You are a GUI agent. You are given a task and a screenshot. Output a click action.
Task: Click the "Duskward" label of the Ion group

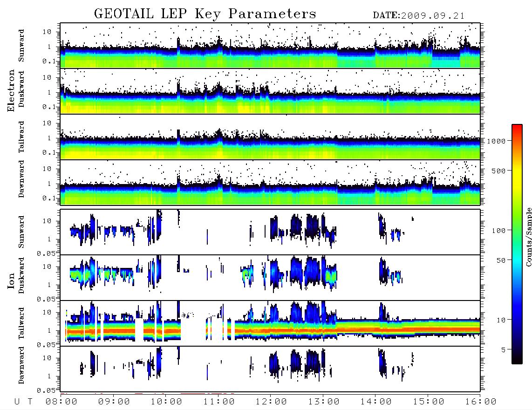tap(21, 276)
